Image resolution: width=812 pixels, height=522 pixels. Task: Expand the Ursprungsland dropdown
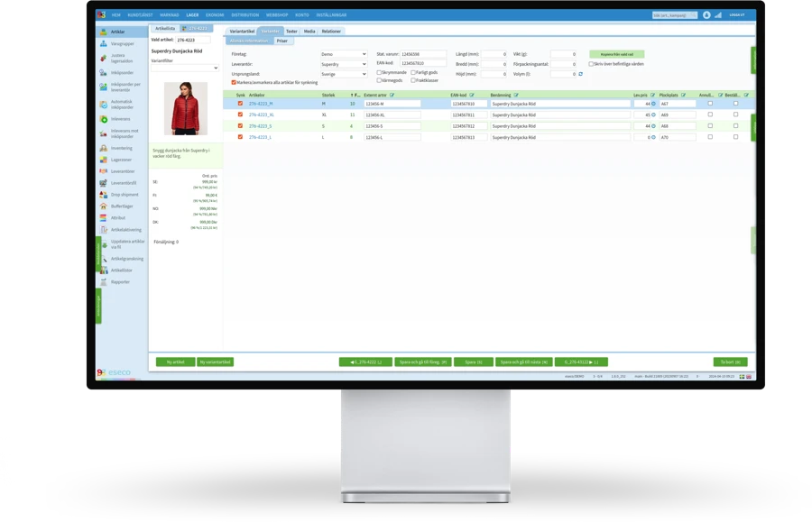pos(344,74)
